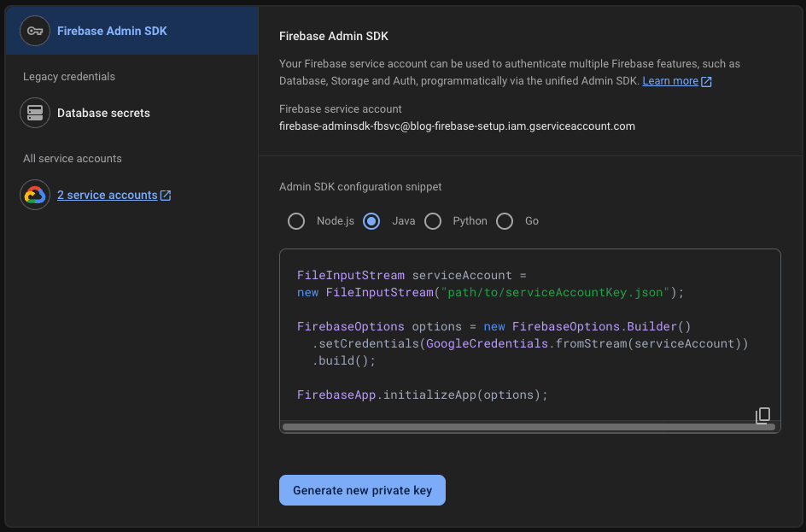Click the .setCredentials code line
Screen dimensions: 806x532
530,343
